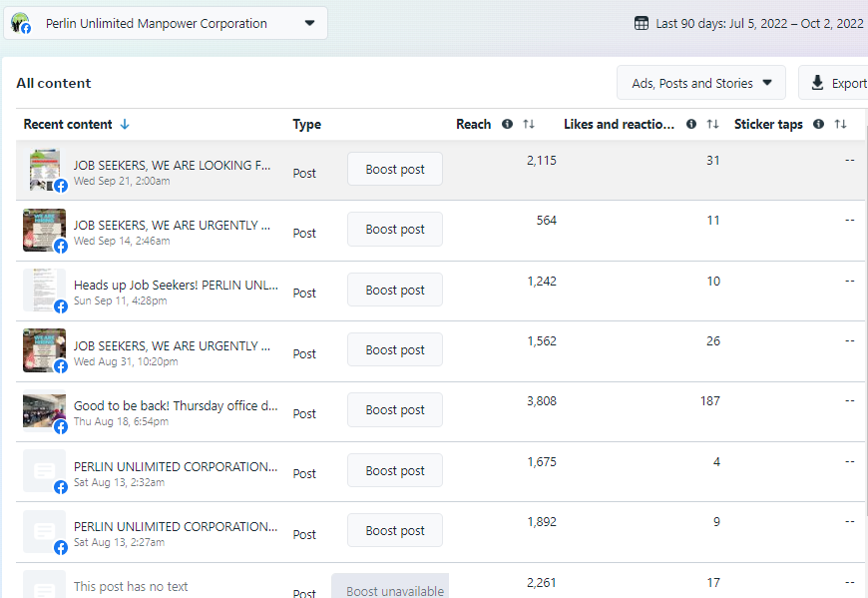Open the 'JOB SEEKERS, WE ARE LOOKING F...' post title
This screenshot has height=598, width=868.
tap(173, 165)
